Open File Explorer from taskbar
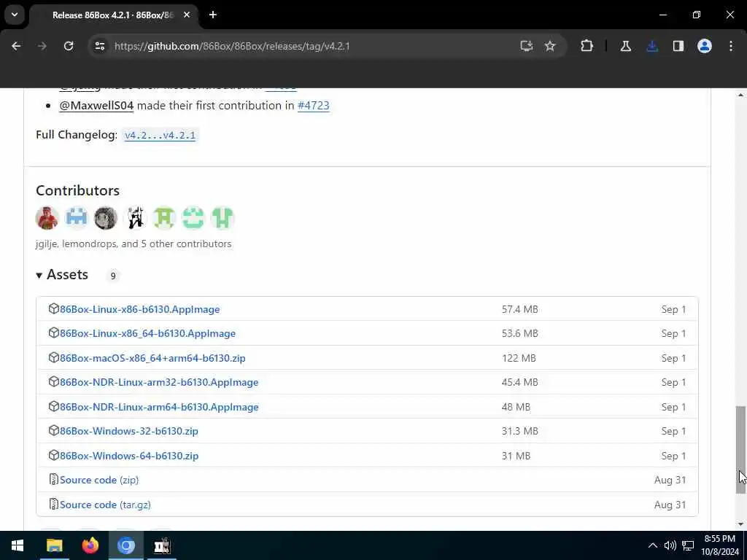Image resolution: width=747 pixels, height=560 pixels. coord(54,545)
